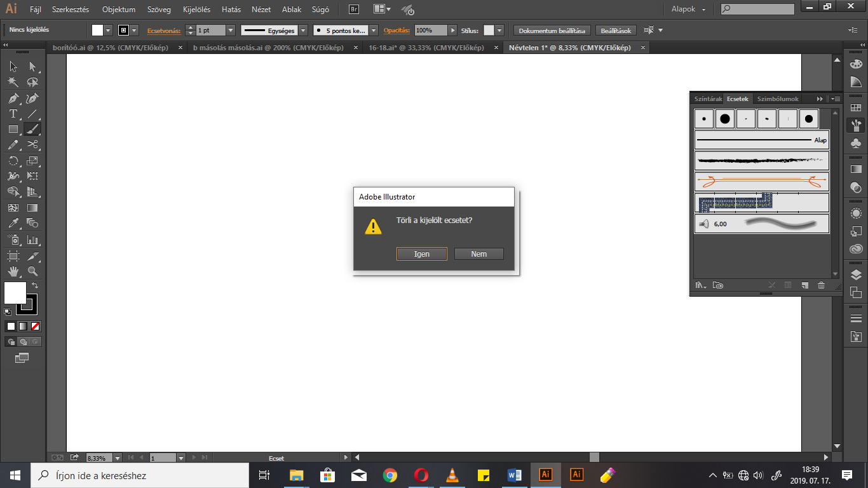Select the 6,00 bristle brush thumbnail
The height and width of the screenshot is (488, 868).
pos(762,224)
